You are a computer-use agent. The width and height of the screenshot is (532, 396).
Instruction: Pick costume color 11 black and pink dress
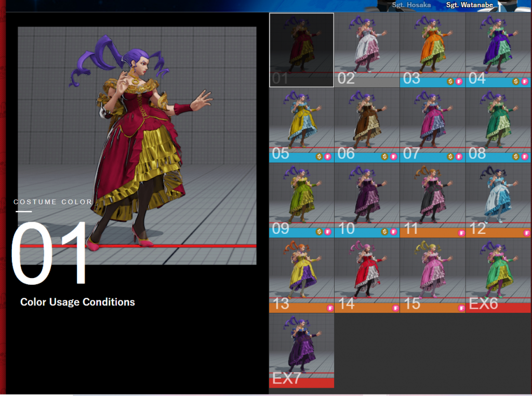(x=432, y=200)
